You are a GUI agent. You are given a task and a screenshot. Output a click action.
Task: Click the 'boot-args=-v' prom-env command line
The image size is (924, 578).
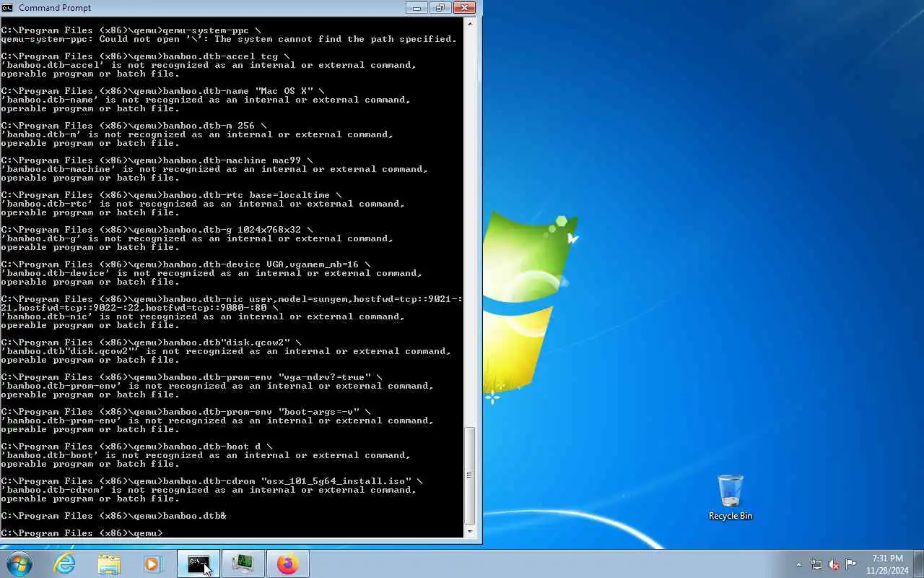tap(186, 412)
